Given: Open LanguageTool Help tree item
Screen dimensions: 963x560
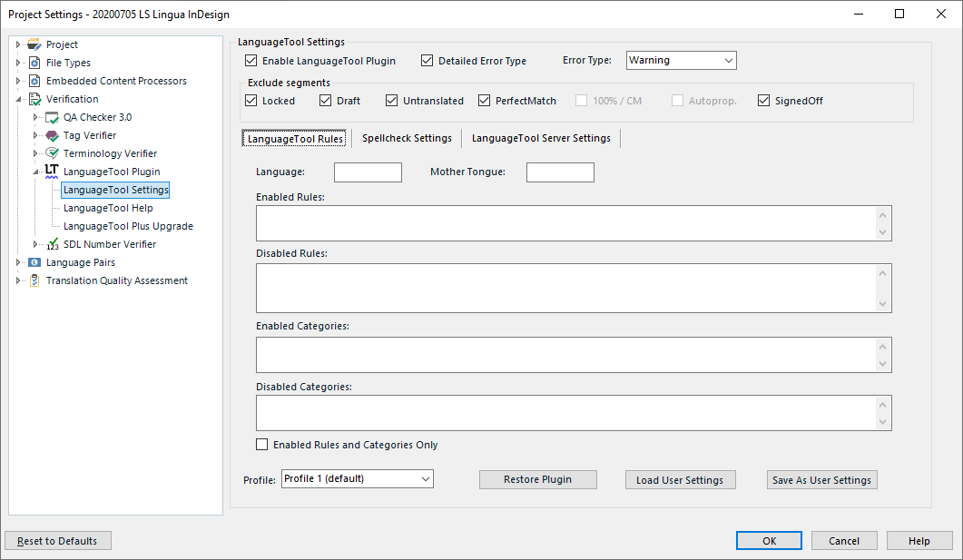Looking at the screenshot, I should 108,208.
